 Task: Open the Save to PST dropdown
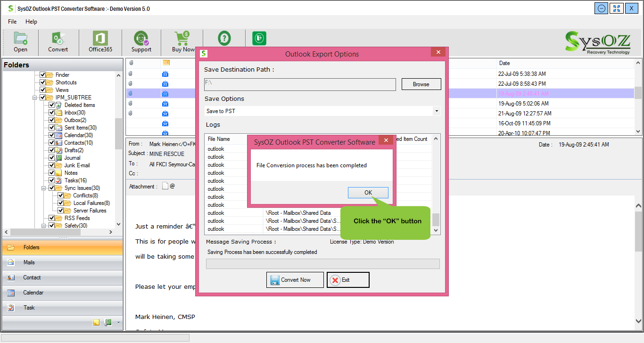[437, 111]
